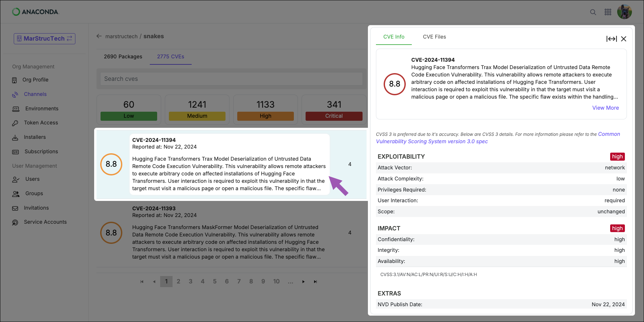Click the Channels sidebar icon

coord(15,95)
